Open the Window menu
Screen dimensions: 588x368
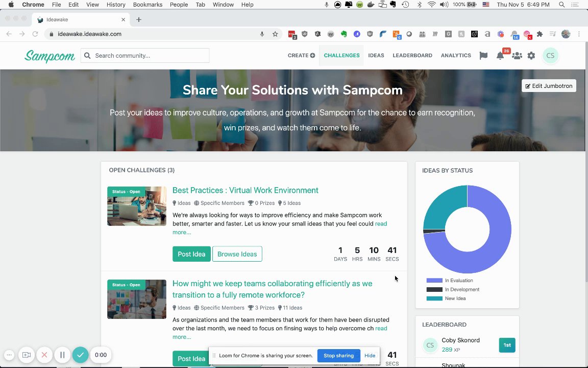click(x=223, y=5)
